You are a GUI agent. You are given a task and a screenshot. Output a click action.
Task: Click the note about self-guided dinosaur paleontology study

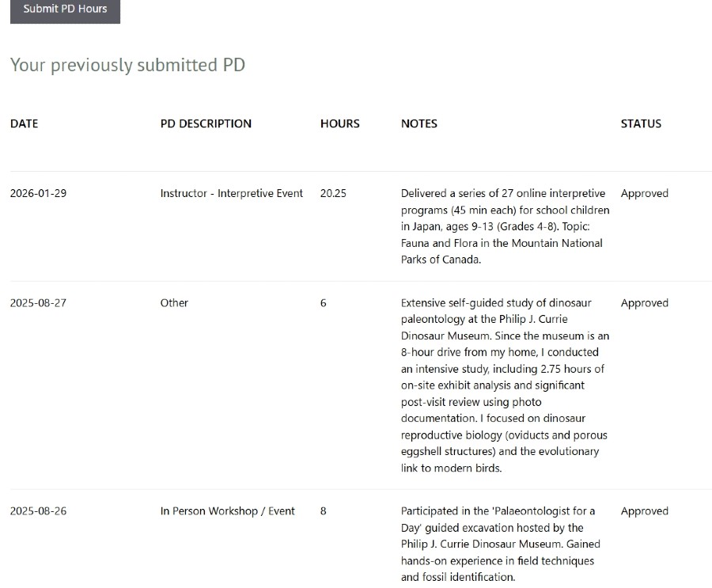pyautogui.click(x=505, y=385)
